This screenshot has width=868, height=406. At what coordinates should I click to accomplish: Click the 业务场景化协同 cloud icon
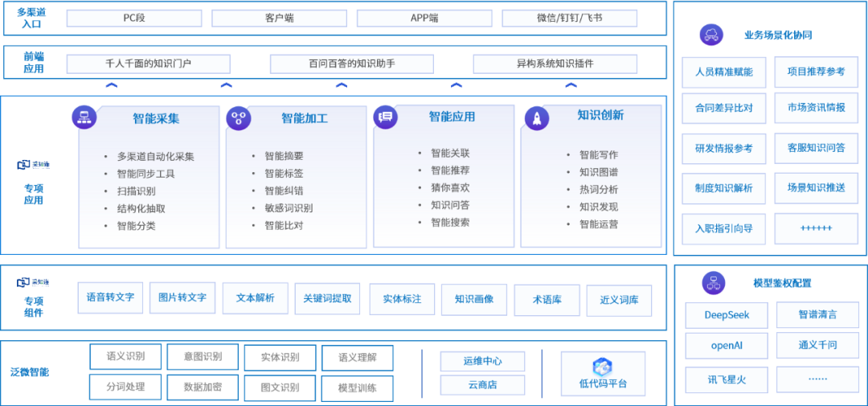point(711,35)
